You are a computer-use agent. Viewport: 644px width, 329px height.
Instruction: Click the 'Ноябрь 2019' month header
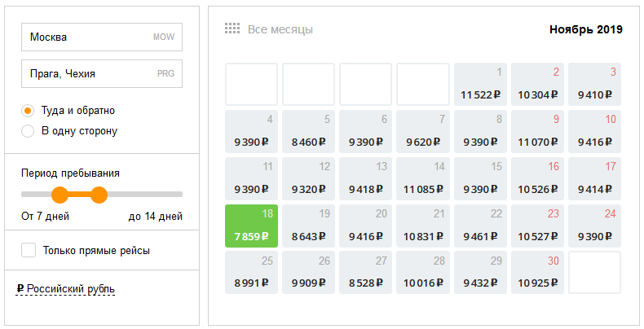(x=585, y=29)
